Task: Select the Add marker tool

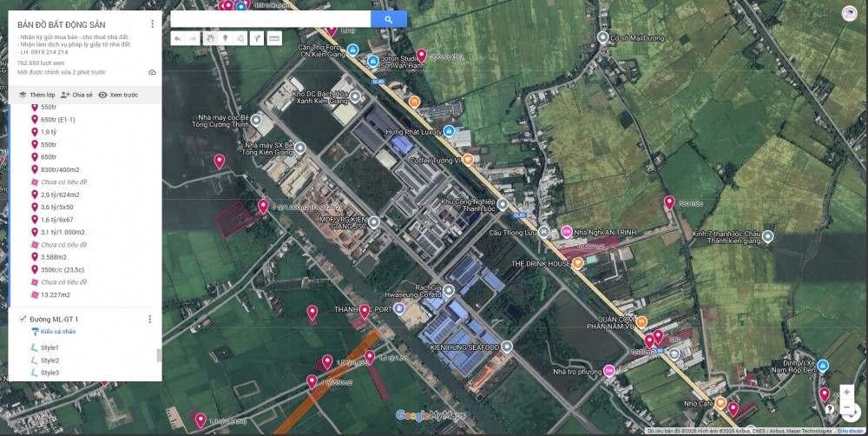Action: point(226,38)
